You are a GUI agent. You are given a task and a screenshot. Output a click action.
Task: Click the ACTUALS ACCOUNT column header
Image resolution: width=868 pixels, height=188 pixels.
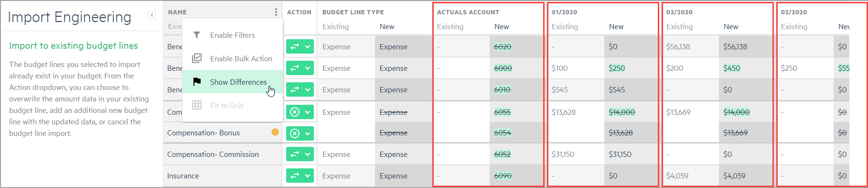468,12
